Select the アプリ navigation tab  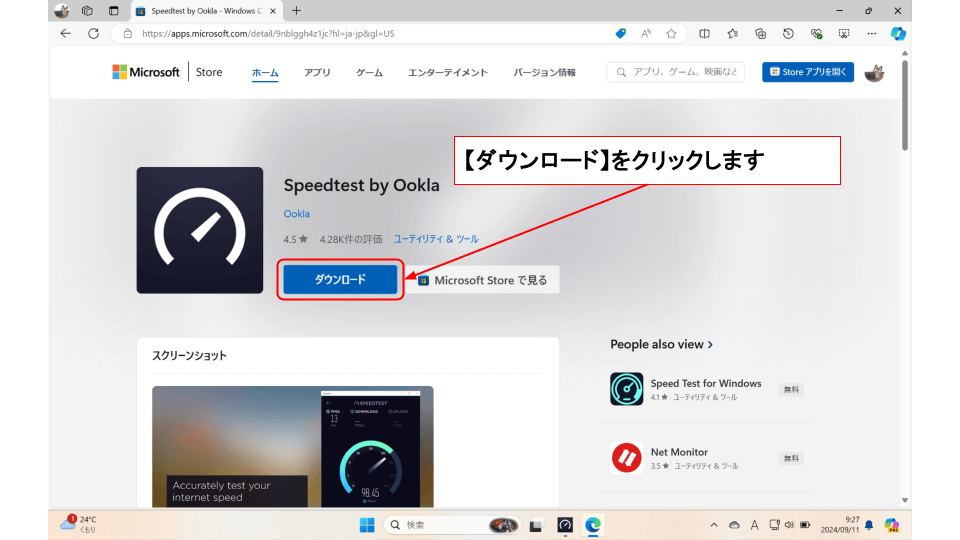click(317, 73)
